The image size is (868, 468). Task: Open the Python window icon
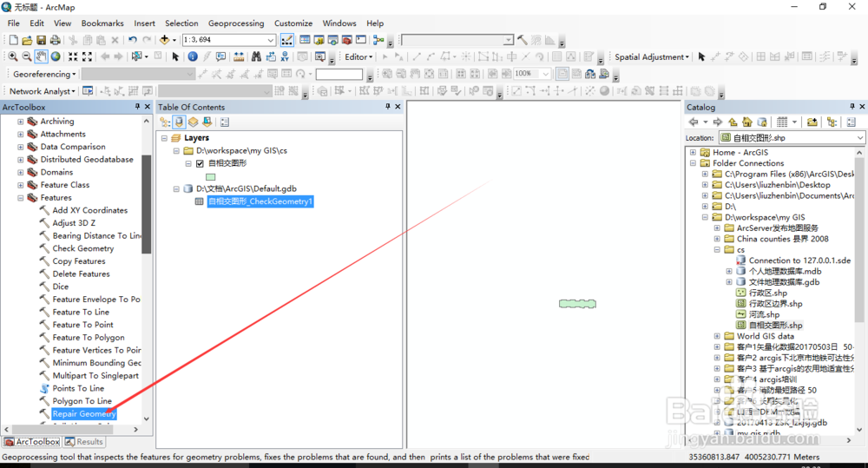[361, 40]
